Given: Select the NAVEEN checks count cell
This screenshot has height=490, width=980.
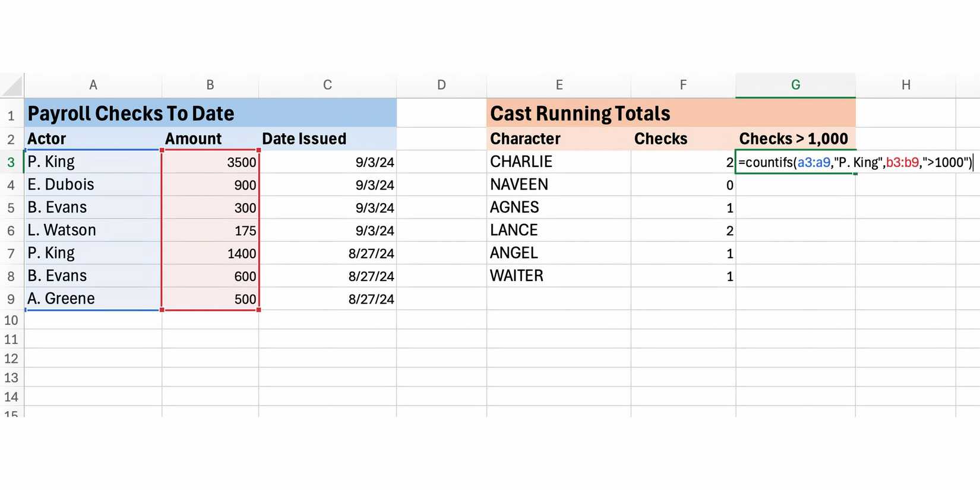Looking at the screenshot, I should (x=683, y=185).
